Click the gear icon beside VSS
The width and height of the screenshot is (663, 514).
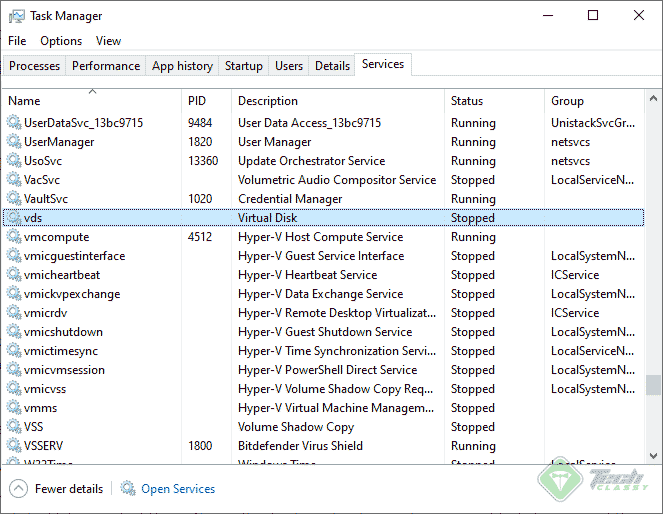tap(14, 427)
